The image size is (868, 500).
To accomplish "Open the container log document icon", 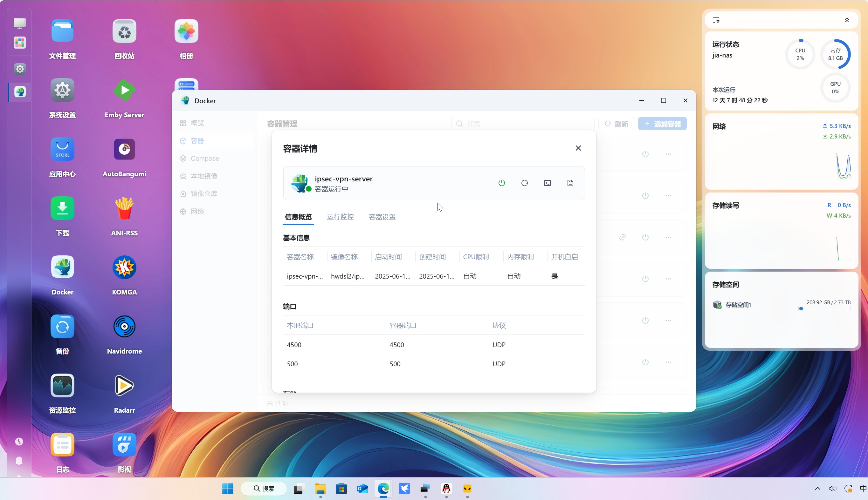I will pos(570,183).
